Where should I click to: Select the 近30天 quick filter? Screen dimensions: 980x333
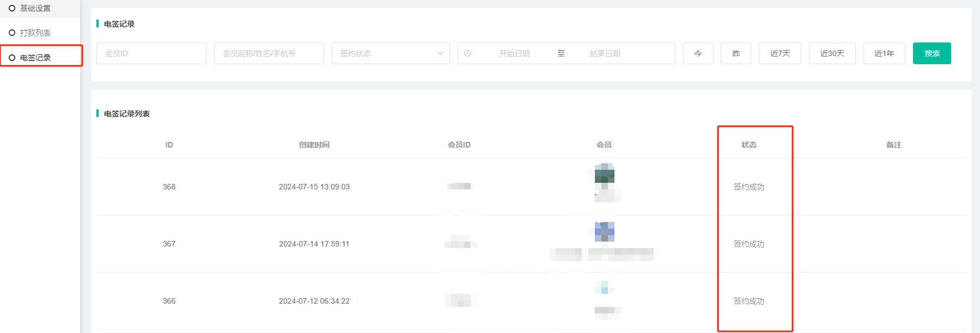(832, 53)
